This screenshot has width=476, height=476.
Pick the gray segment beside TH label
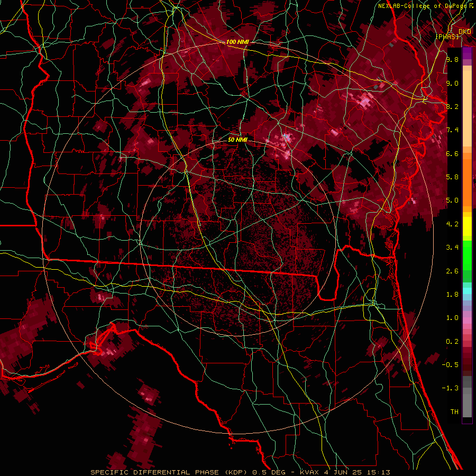467,407
